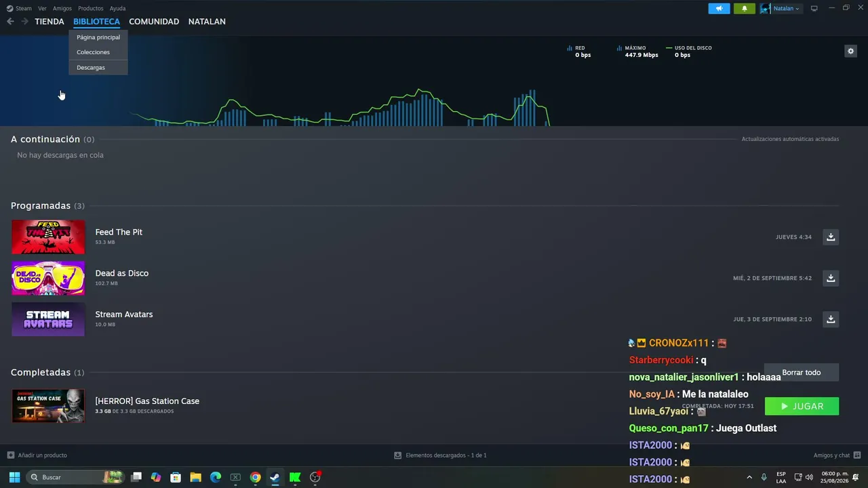Go forward with the right arrow
Image resolution: width=868 pixels, height=488 pixels.
[x=24, y=22]
